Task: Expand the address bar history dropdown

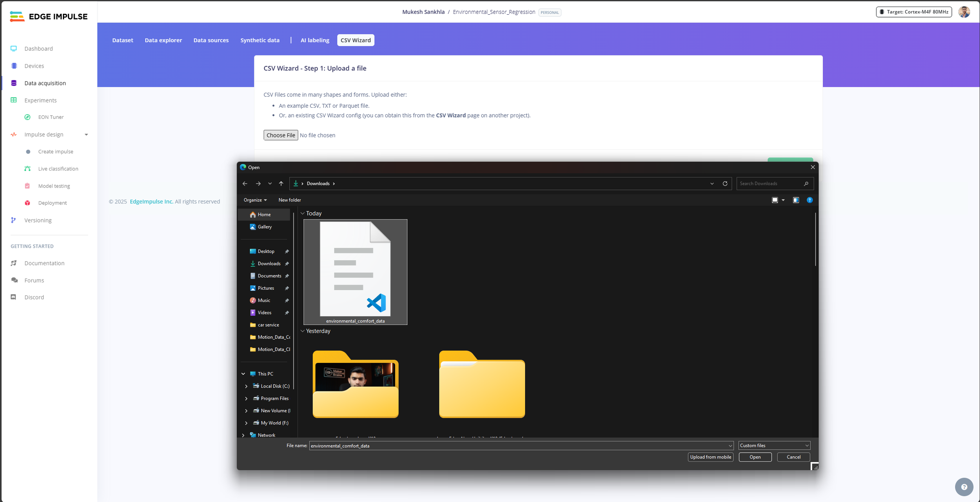Action: tap(712, 184)
